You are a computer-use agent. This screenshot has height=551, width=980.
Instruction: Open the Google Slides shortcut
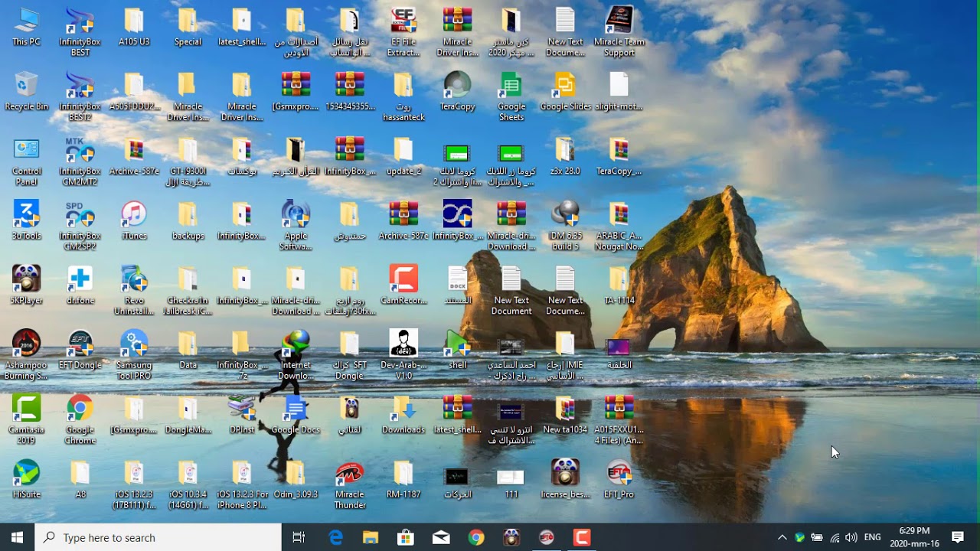pyautogui.click(x=565, y=91)
